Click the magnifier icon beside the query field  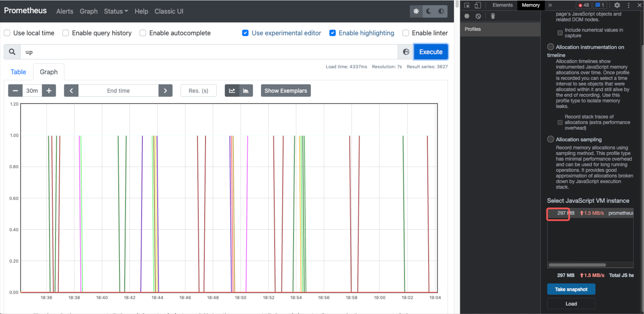[12, 52]
